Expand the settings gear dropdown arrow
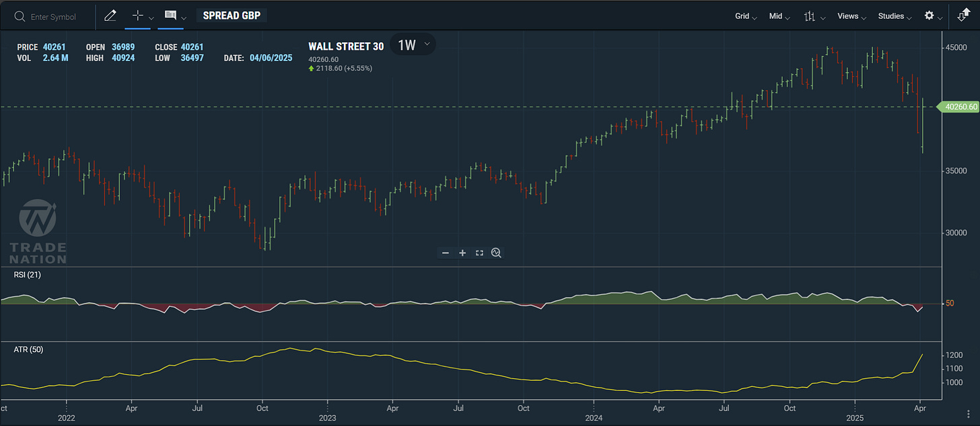Screen dimensions: 980x426 tap(941, 18)
